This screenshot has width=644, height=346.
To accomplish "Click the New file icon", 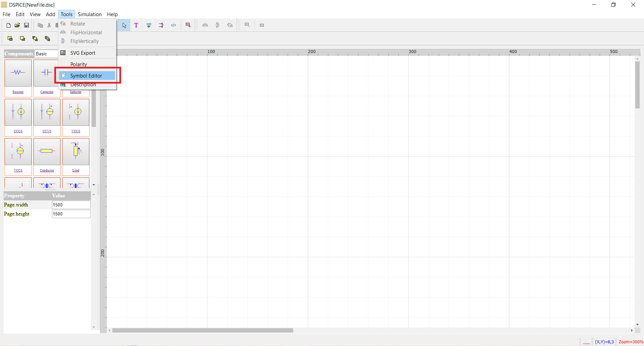I will (x=8, y=25).
